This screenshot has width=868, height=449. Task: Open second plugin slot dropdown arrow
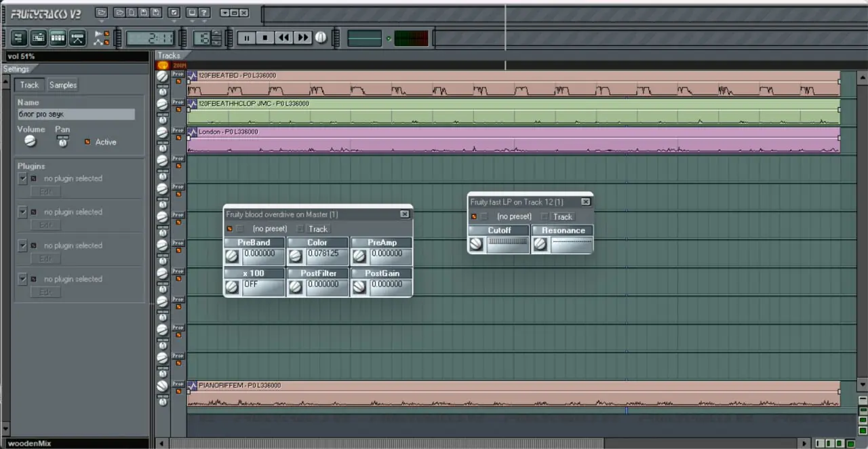point(22,212)
